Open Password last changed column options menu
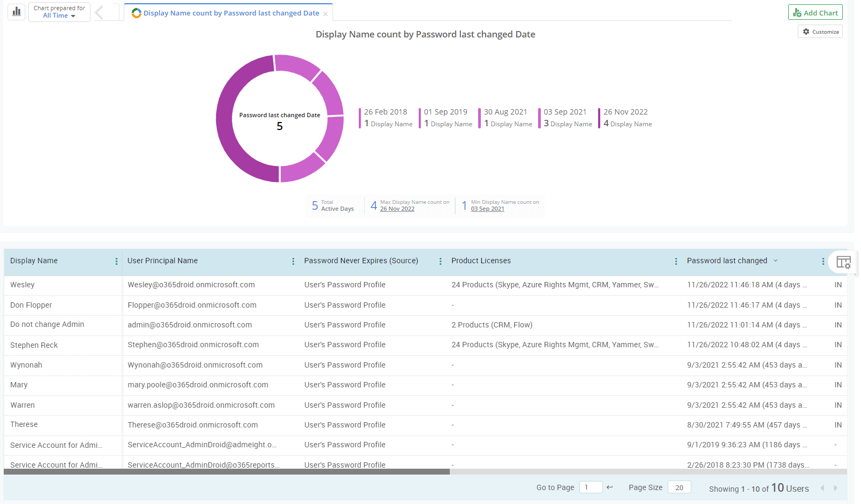 tap(823, 261)
